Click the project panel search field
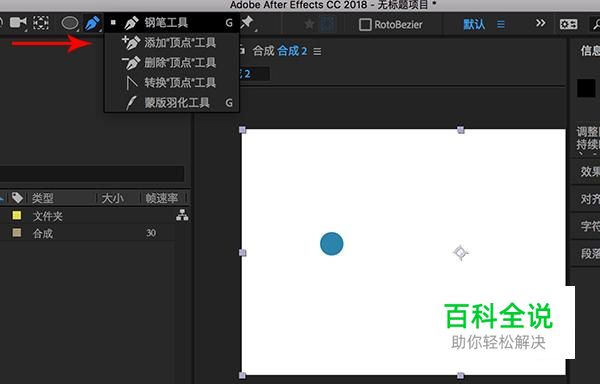The height and width of the screenshot is (384, 600). point(92,173)
